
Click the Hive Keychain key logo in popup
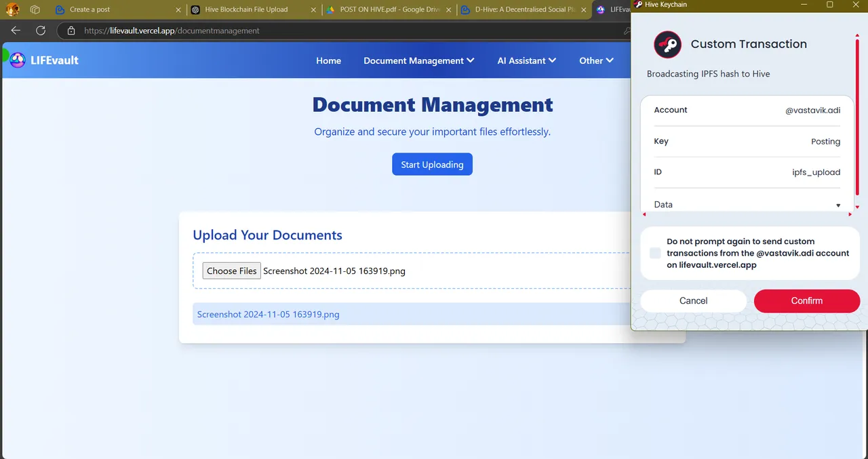tap(667, 45)
